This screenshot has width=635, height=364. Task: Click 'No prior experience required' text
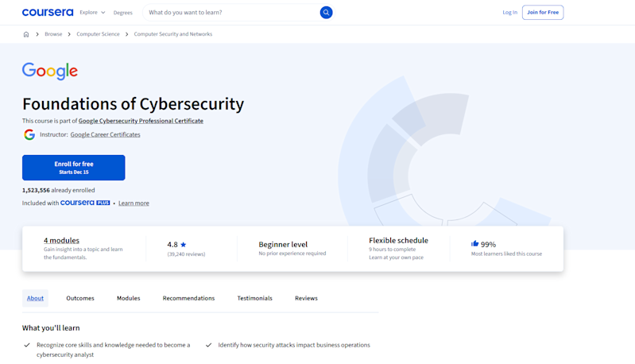(292, 254)
